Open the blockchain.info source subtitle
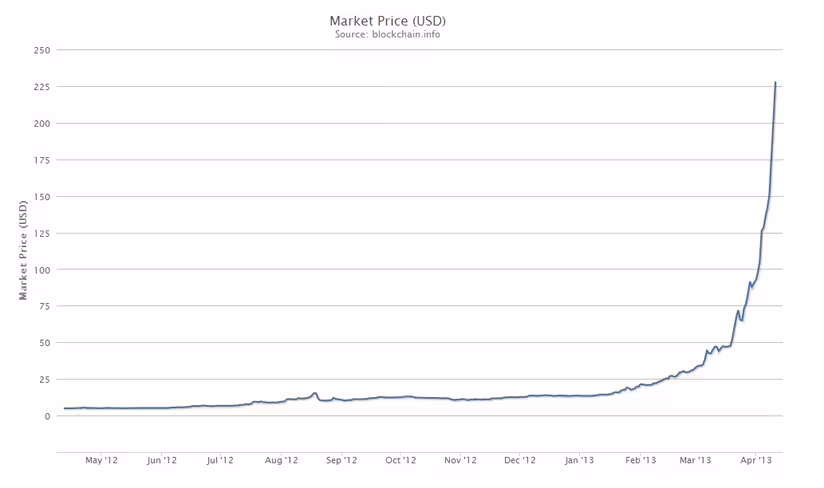 coord(387,35)
